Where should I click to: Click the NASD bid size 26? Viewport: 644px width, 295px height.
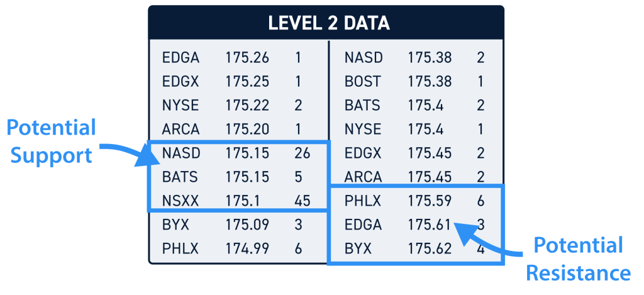coord(303,153)
